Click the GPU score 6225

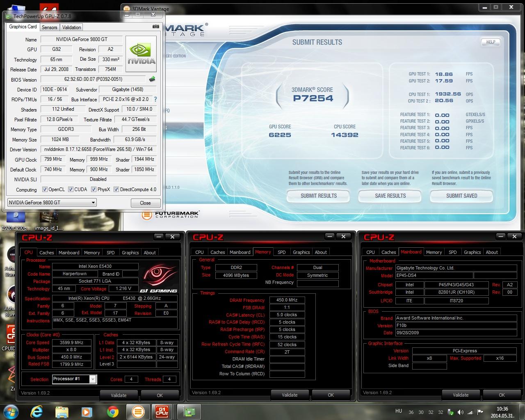pos(280,135)
